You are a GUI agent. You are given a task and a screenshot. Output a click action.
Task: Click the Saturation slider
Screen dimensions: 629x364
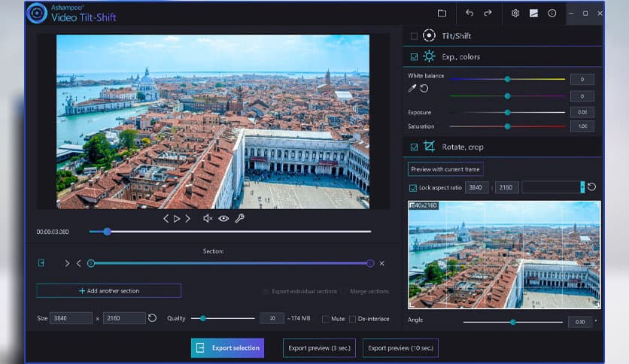tap(507, 126)
